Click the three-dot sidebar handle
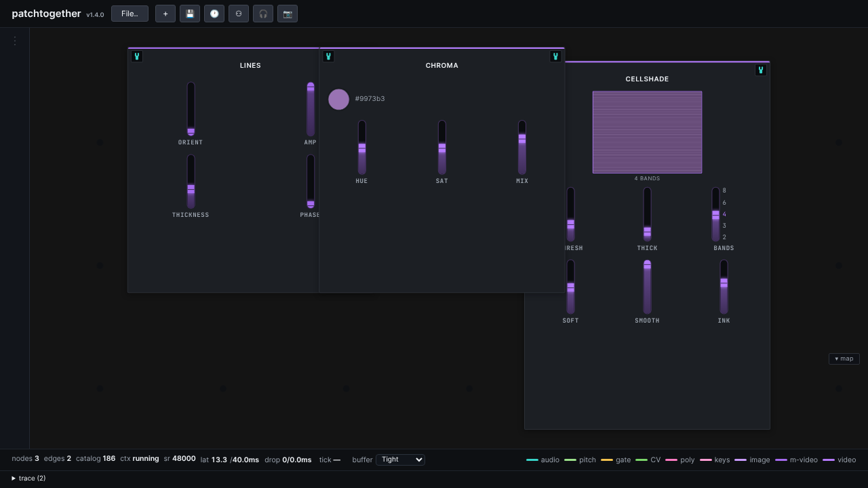The image size is (868, 488). tap(15, 41)
